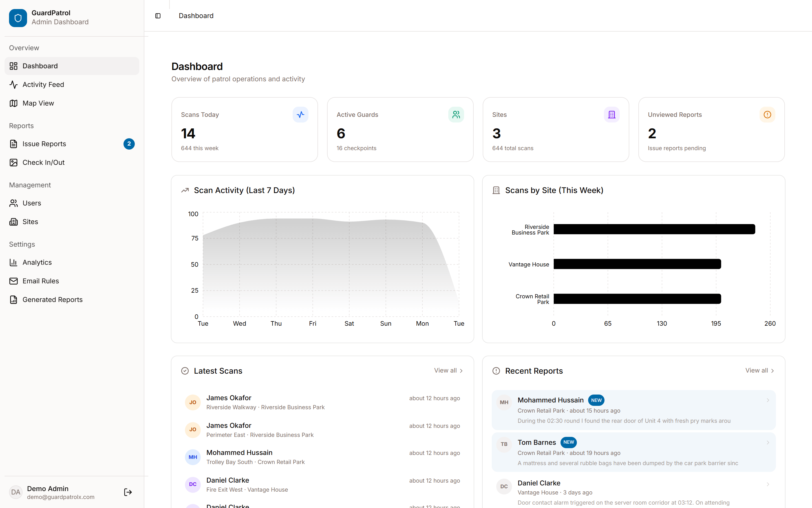Screen dimensions: 812x508
Task: Open the Users management page
Action: [x=72, y=203]
